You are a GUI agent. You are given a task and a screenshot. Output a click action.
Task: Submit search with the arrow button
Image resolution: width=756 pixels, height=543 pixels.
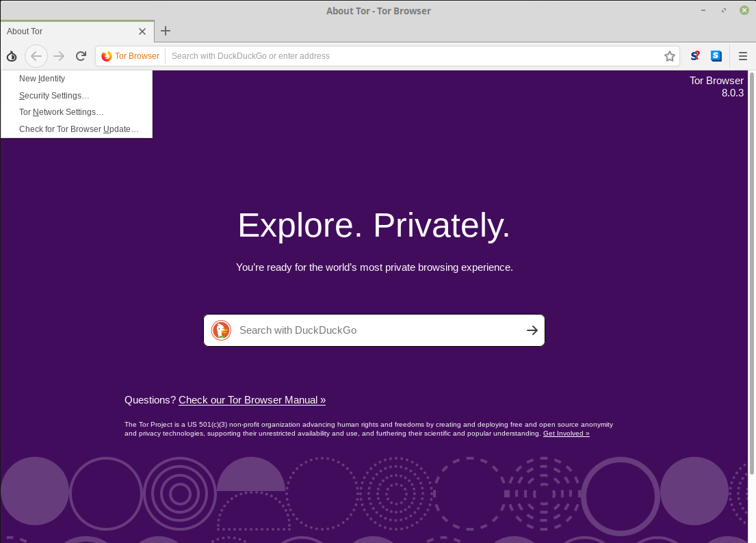click(532, 330)
